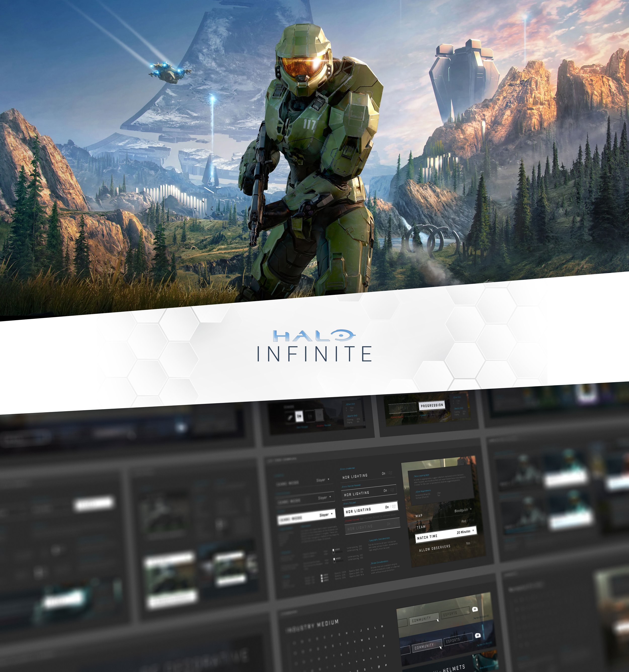629x672 pixels.
Task: Click the Offset Shift label
Action: pos(350,404)
